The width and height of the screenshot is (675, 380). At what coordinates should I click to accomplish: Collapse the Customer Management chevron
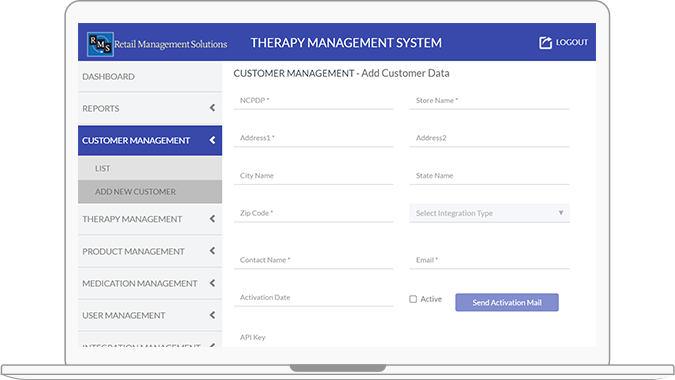click(212, 140)
